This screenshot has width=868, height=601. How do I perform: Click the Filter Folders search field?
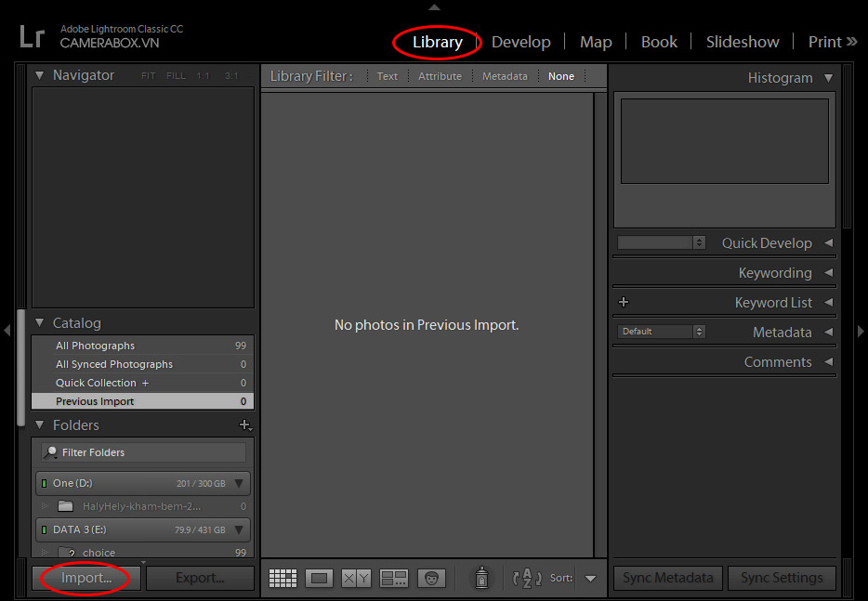[144, 452]
